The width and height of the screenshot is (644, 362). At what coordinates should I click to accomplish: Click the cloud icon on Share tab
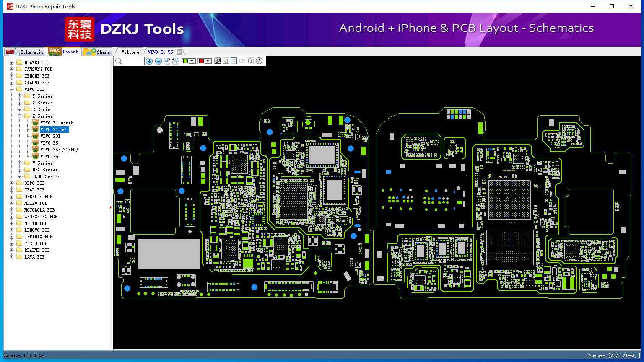89,52
